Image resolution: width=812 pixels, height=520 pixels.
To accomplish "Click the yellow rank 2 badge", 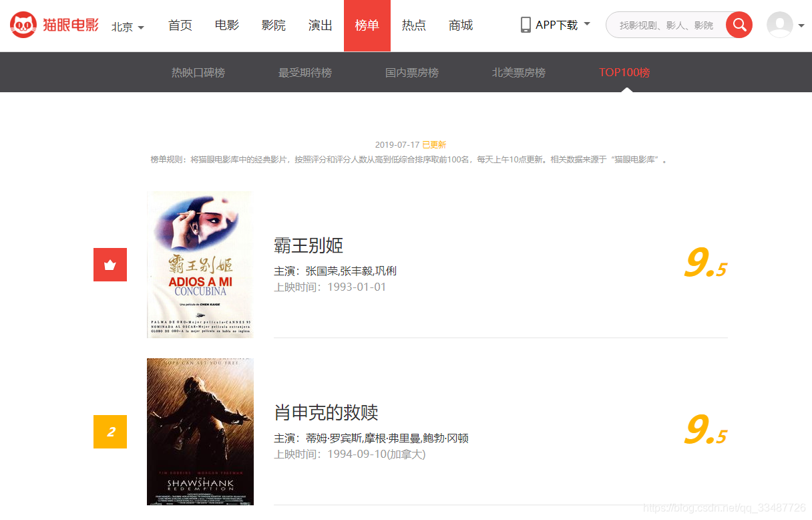I will [x=110, y=432].
